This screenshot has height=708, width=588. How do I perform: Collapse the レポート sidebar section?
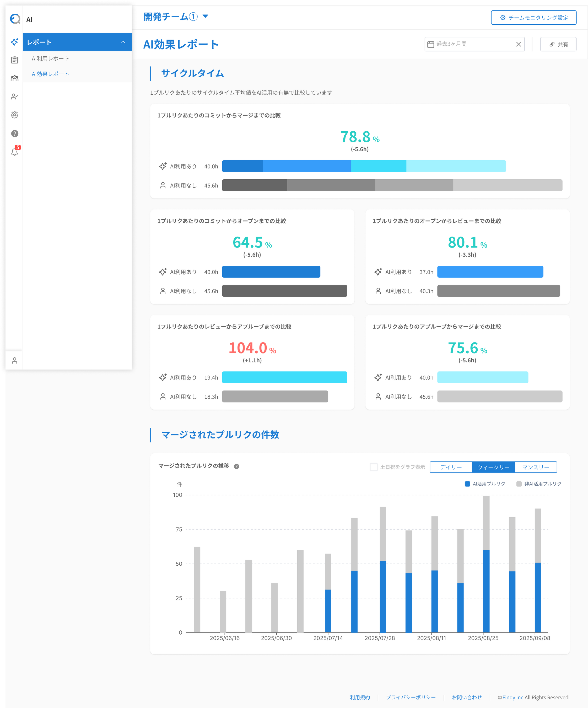(x=123, y=42)
